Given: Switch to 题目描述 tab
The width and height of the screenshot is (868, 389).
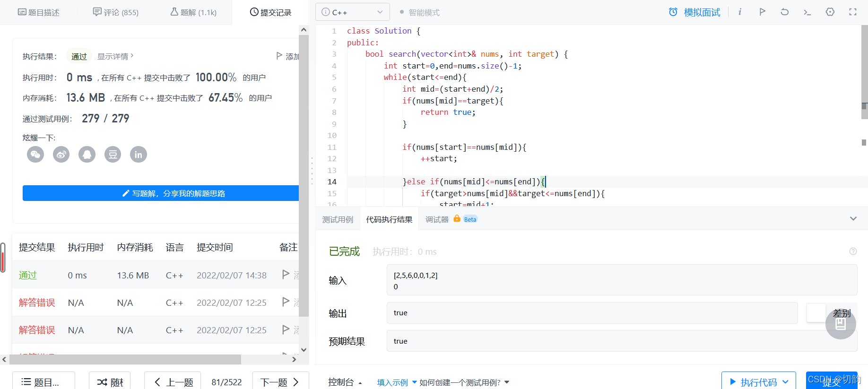Looking at the screenshot, I should click(x=39, y=12).
